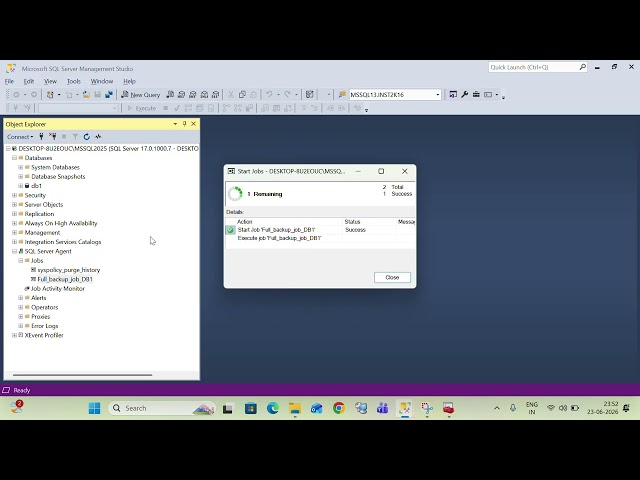Click the Connect dropdown in Object Explorer
Screen dimensions: 640x480
20,137
